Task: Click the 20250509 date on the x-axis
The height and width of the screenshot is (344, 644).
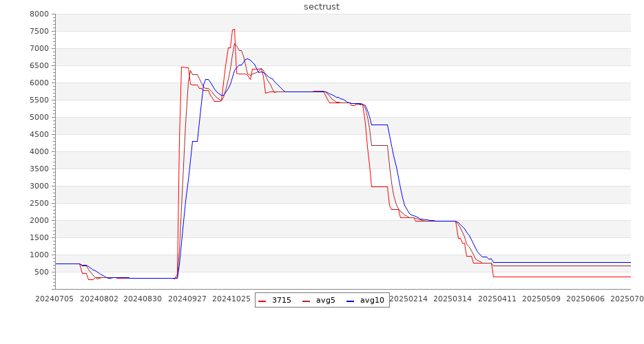Action: coord(541,299)
